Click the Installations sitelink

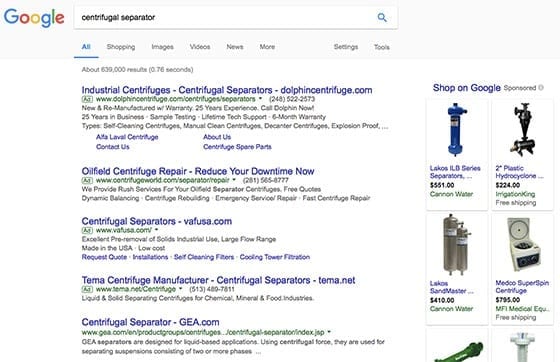pyautogui.click(x=150, y=257)
